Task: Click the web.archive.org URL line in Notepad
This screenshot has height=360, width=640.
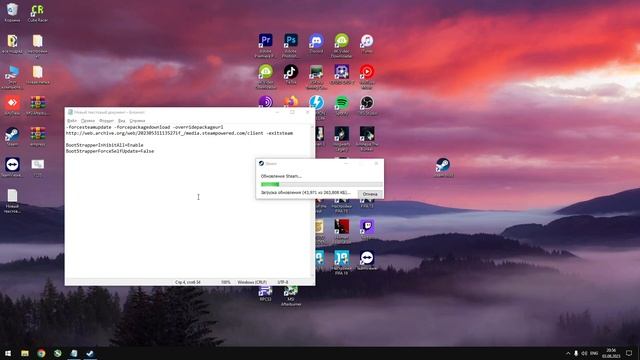Action: pos(179,133)
